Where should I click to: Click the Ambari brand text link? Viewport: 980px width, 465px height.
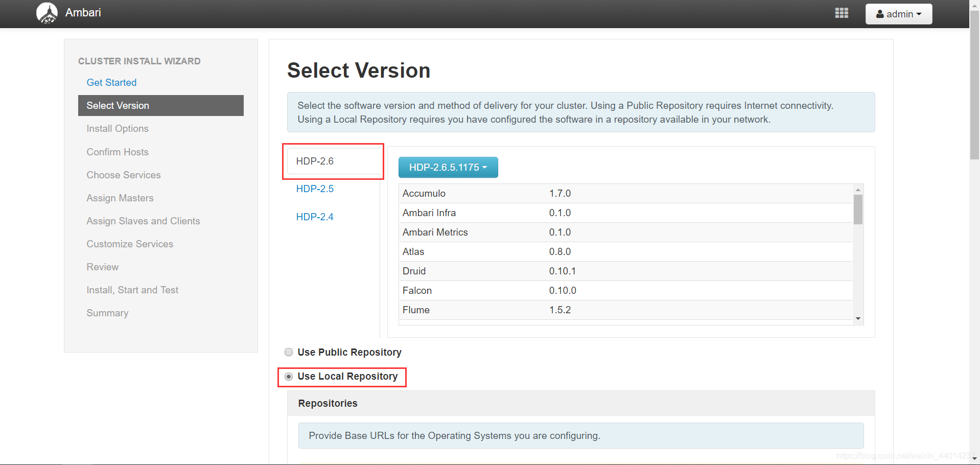click(x=83, y=12)
